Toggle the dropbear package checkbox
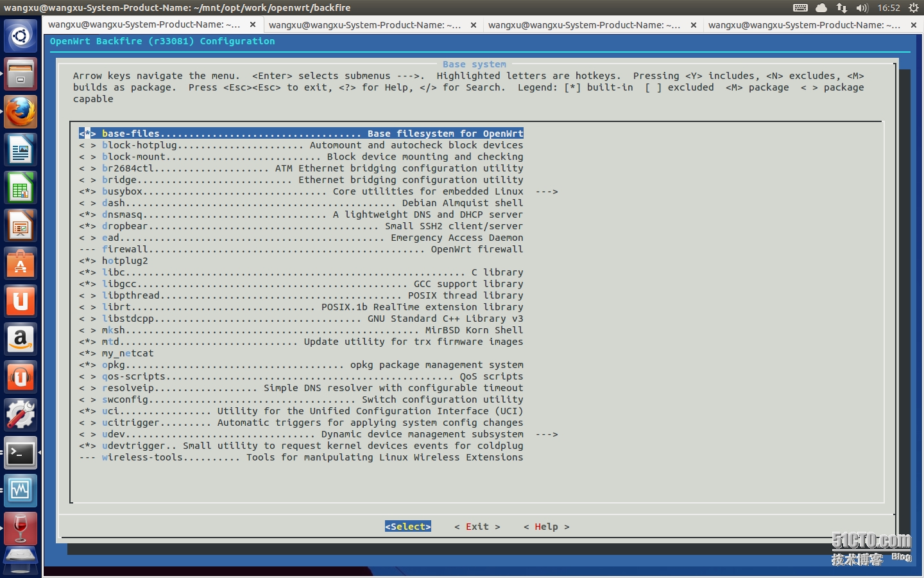The image size is (924, 578). (x=88, y=226)
